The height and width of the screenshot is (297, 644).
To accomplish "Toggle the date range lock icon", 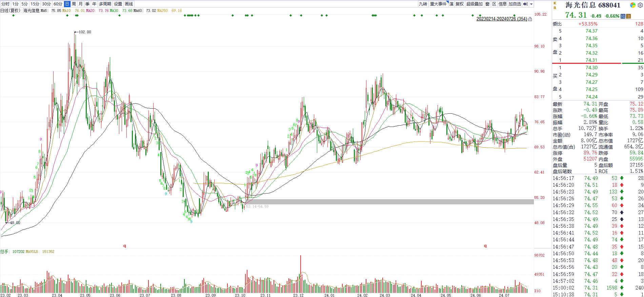I will tap(530, 19).
